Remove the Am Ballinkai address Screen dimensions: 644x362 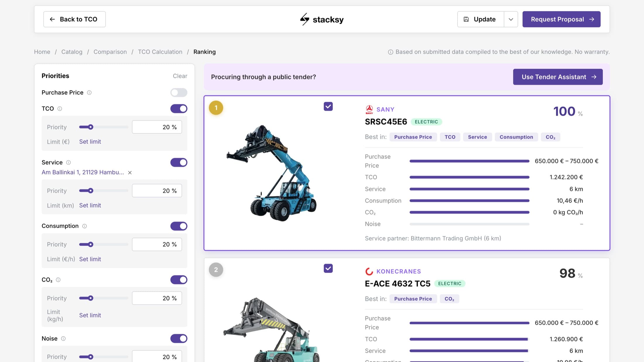pos(130,173)
